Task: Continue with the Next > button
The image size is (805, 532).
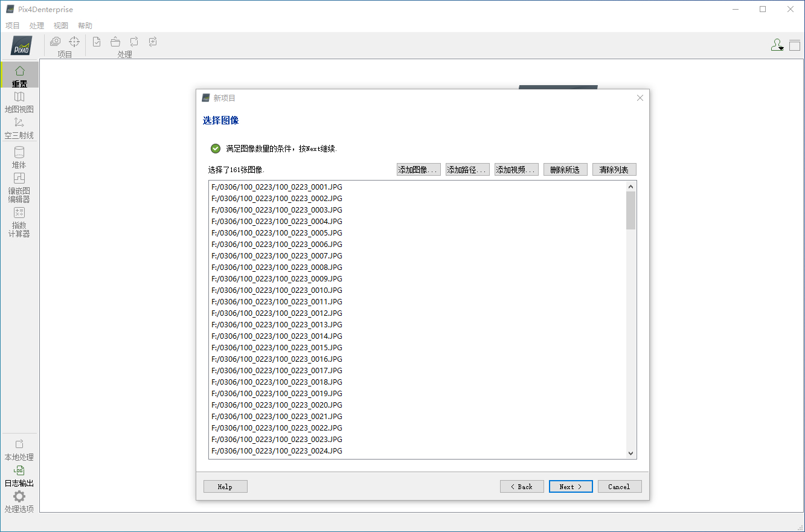Action: pos(571,487)
